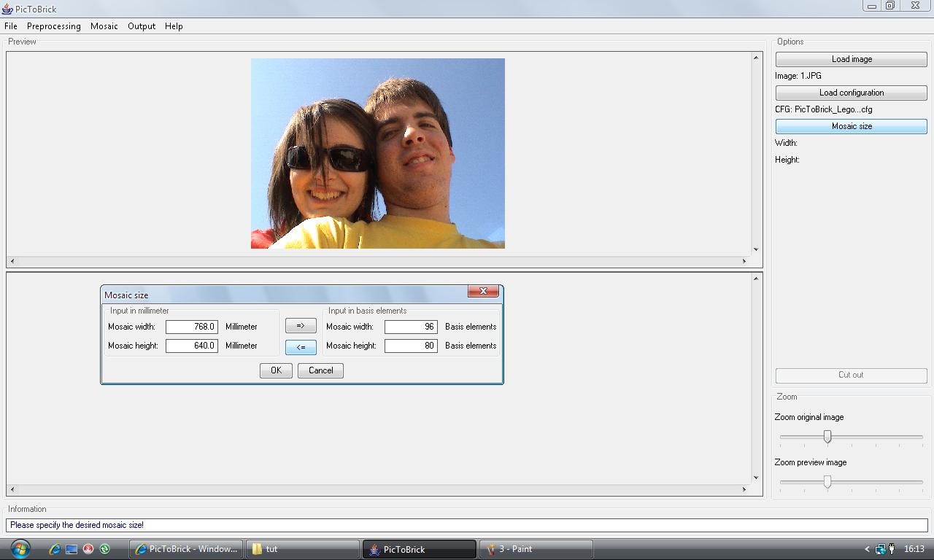The image size is (934, 560).
Task: Cancel the Mosaic size dialog
Action: point(320,370)
